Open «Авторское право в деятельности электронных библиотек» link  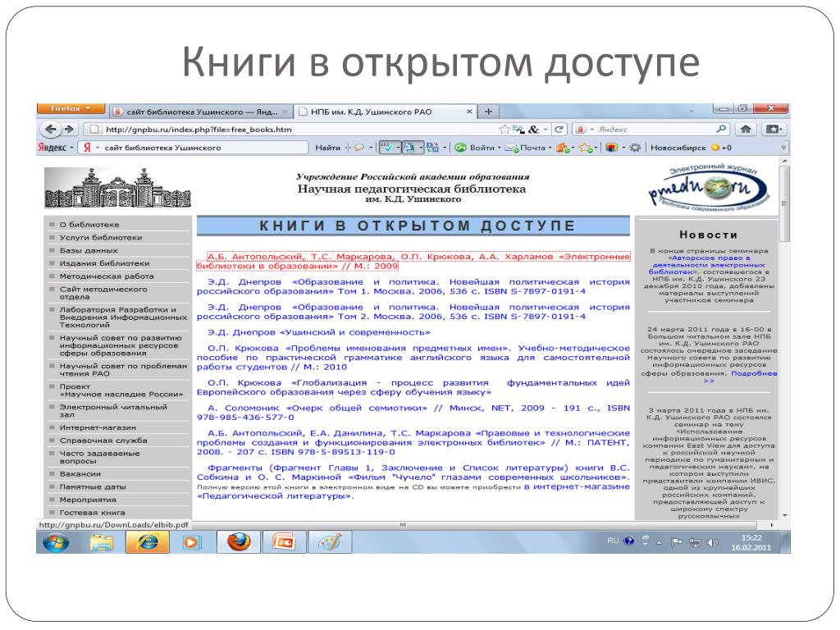(707, 265)
